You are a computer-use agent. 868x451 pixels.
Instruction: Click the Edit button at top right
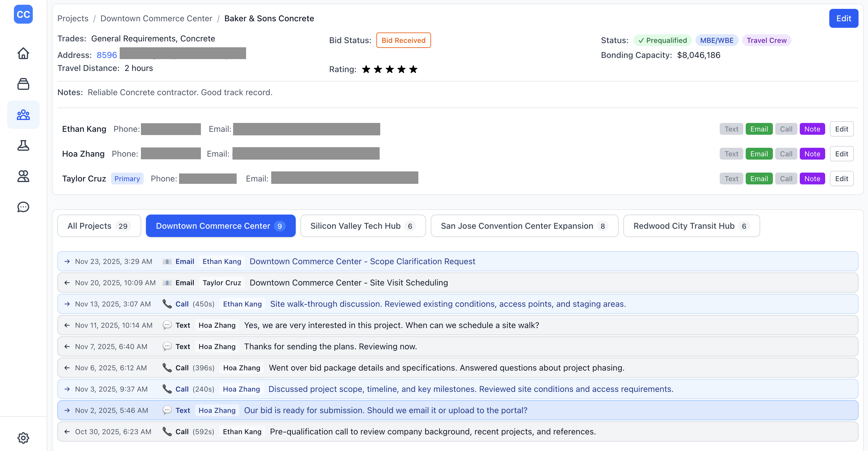point(843,18)
